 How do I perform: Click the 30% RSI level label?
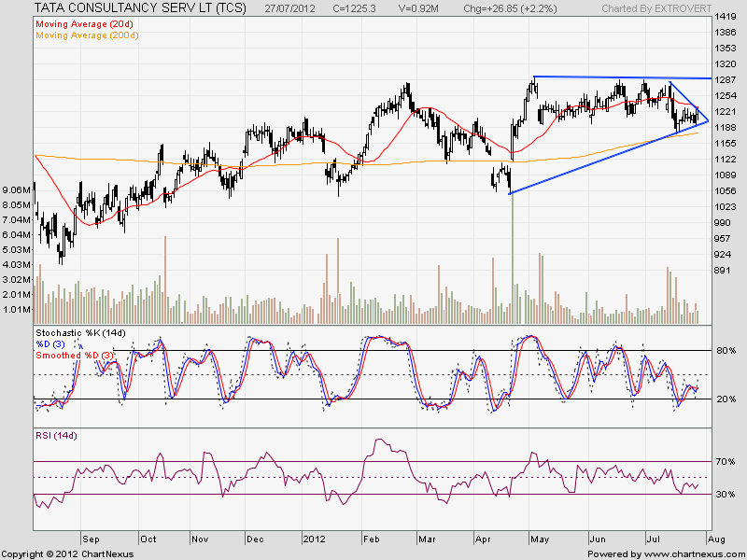726,495
